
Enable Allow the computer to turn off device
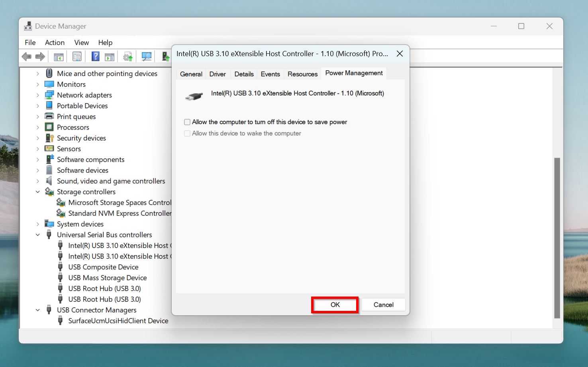tap(187, 122)
